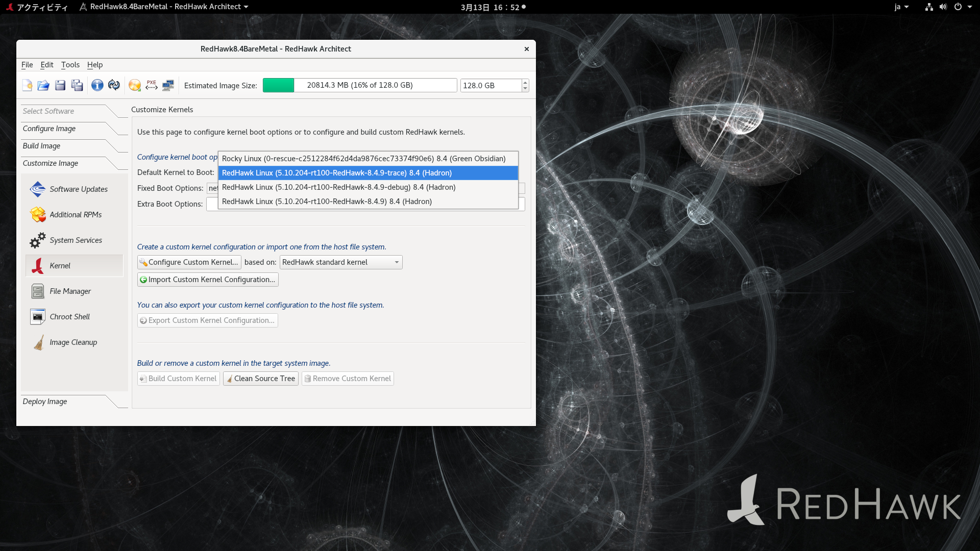
Task: Select Rocky Linux rescue kernel option
Action: (368, 159)
